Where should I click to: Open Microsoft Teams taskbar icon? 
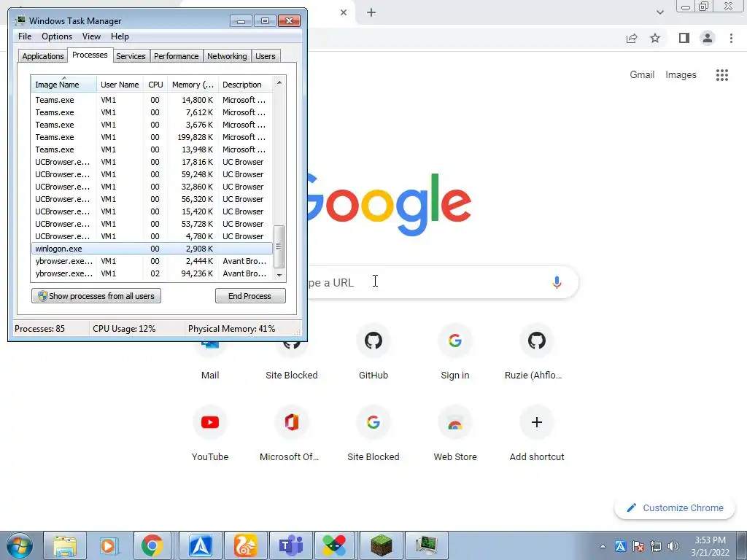pos(290,545)
